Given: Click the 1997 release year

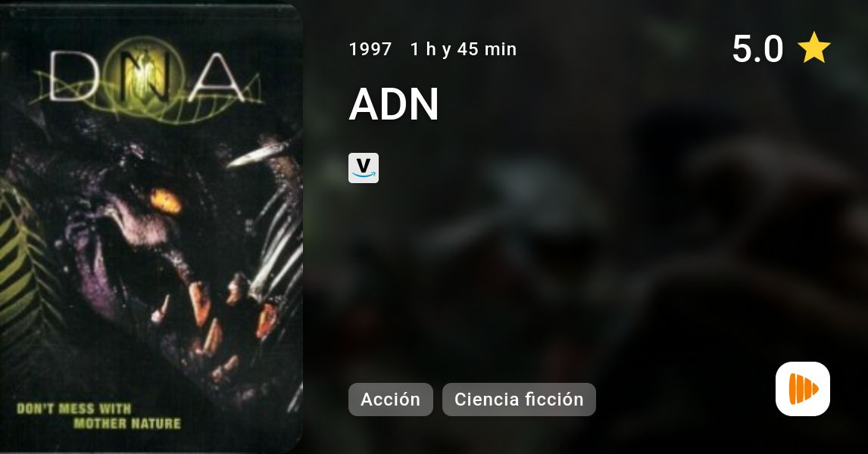Looking at the screenshot, I should coord(370,49).
